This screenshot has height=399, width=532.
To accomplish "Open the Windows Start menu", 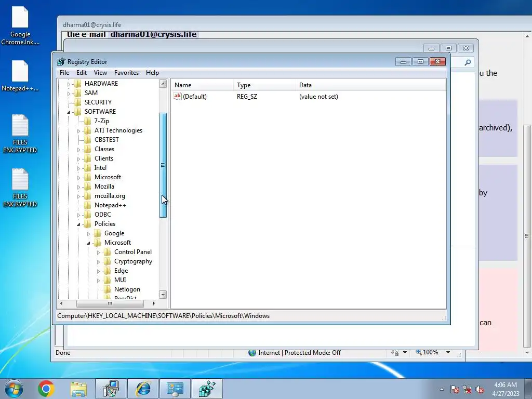I will 14,389.
